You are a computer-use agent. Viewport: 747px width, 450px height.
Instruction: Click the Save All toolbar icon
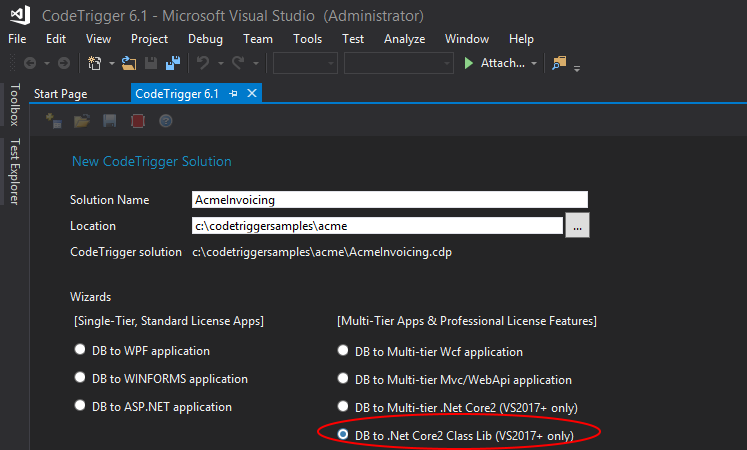(x=172, y=63)
